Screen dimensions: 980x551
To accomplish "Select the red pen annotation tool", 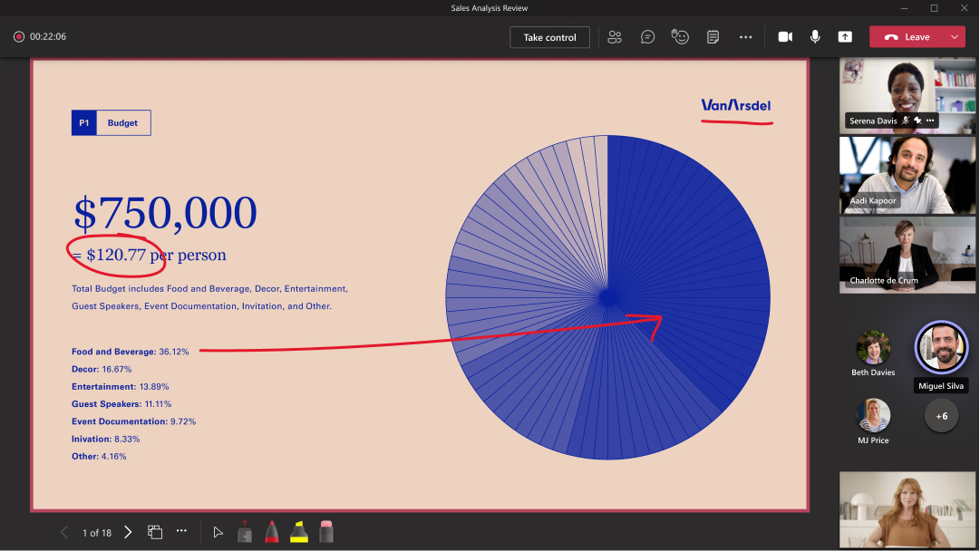I will tap(271, 532).
